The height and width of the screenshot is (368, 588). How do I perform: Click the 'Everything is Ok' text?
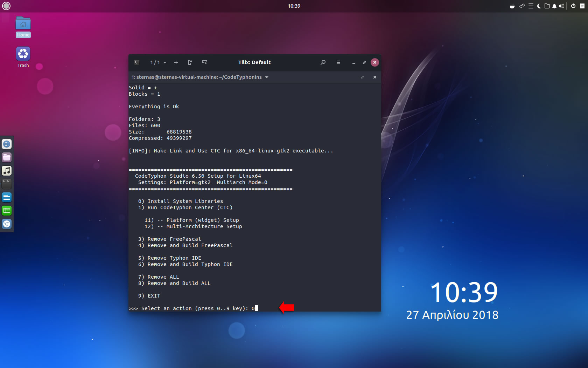pos(154,107)
